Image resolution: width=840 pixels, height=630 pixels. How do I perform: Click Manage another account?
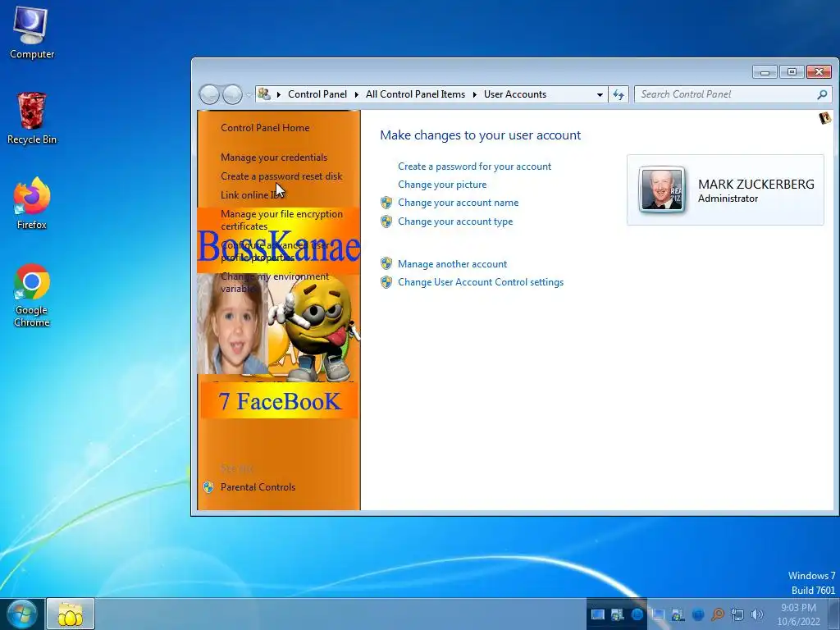pyautogui.click(x=452, y=263)
